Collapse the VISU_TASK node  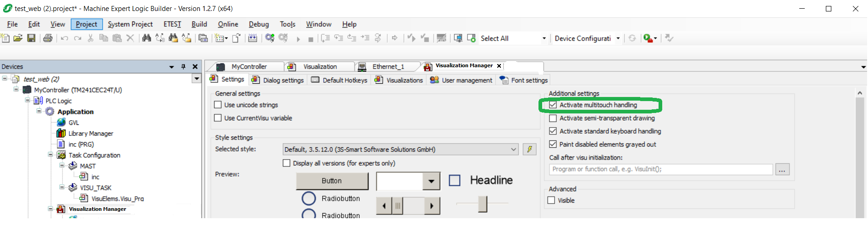click(62, 187)
